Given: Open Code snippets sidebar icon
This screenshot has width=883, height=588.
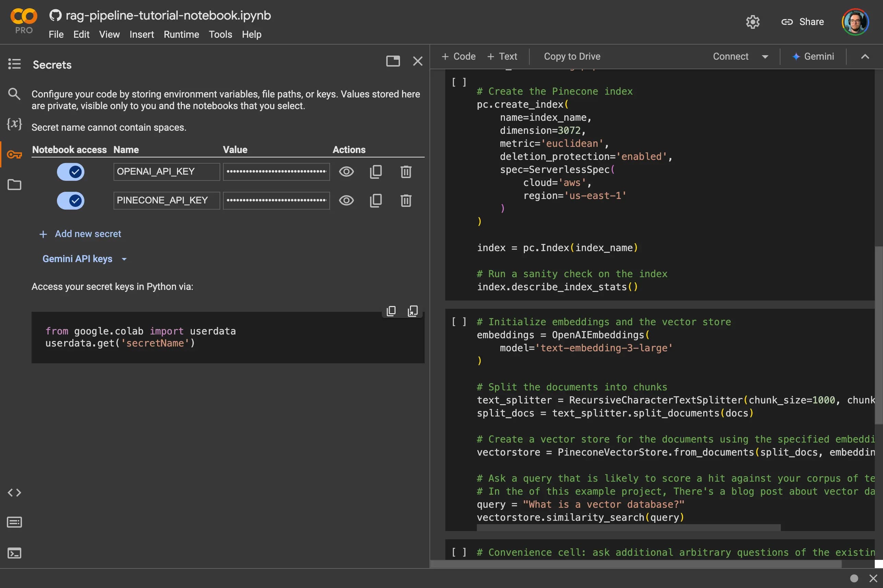Looking at the screenshot, I should 14,492.
